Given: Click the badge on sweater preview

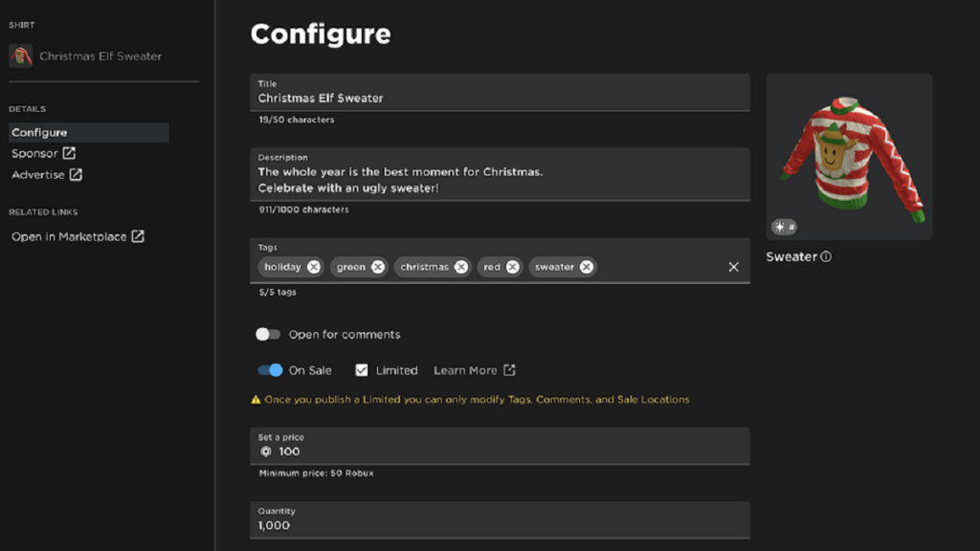Looking at the screenshot, I should pyautogui.click(x=784, y=227).
